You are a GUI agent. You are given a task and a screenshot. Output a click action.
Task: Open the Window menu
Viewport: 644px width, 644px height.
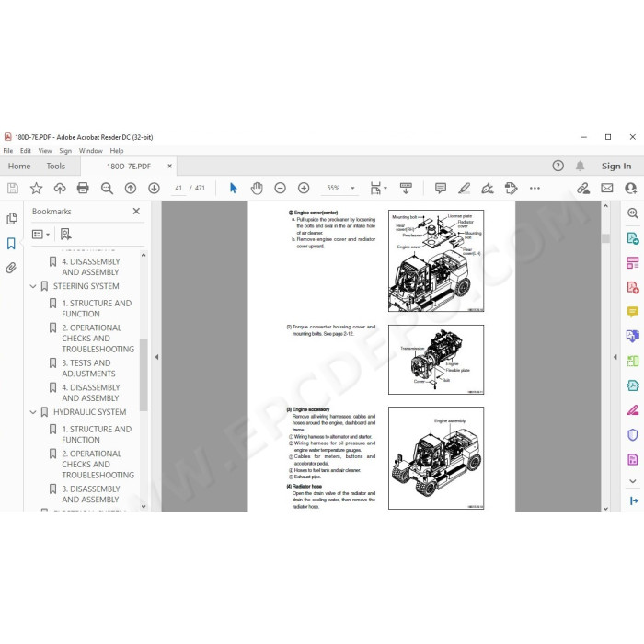click(x=91, y=151)
